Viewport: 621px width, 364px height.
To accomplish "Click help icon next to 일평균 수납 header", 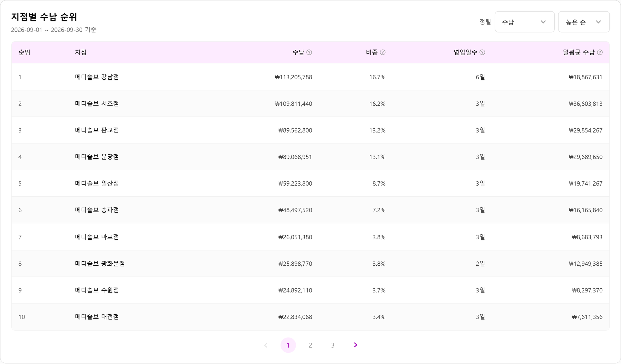I will [600, 52].
